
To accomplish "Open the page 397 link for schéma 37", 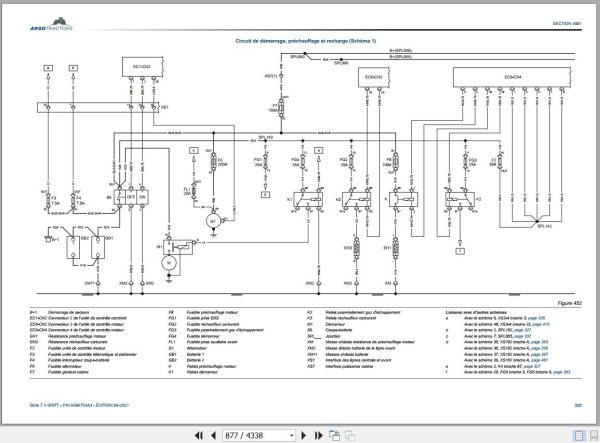I will tap(539, 354).
